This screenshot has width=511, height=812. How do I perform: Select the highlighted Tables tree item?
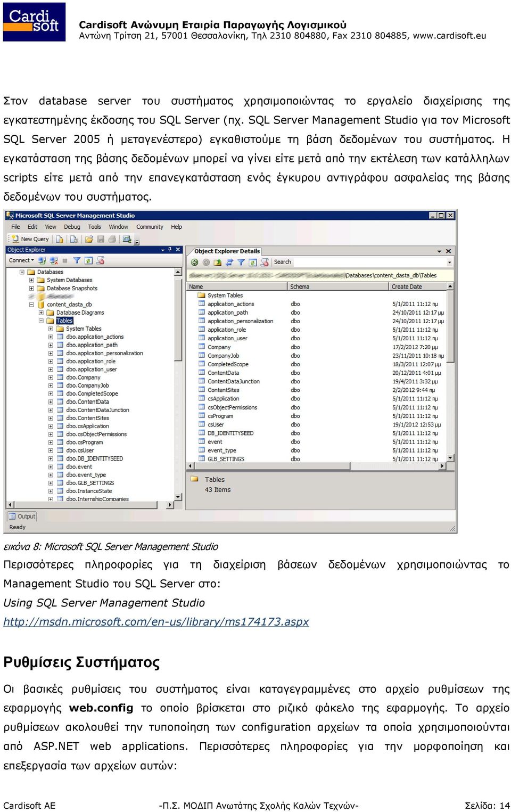pyautogui.click(x=64, y=321)
